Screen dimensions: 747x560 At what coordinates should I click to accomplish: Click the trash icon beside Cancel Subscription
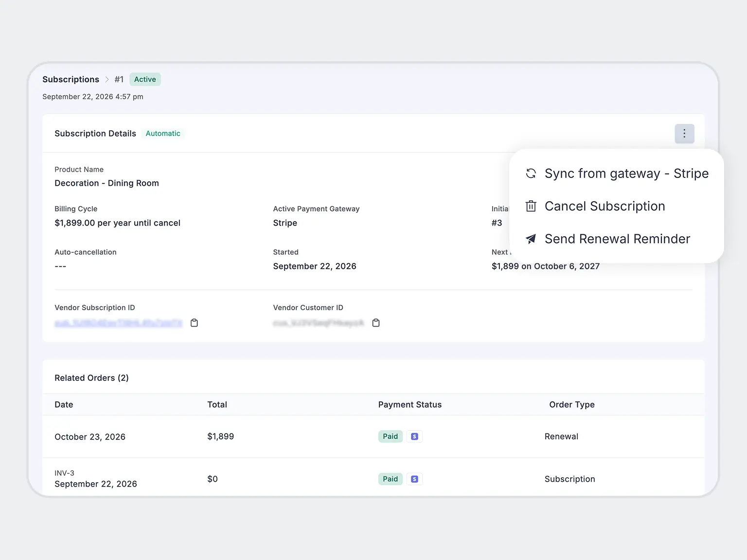pos(531,206)
